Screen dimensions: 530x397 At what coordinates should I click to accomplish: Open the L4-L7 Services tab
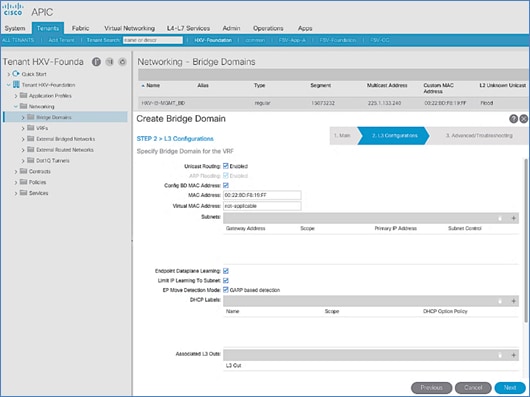tap(188, 28)
